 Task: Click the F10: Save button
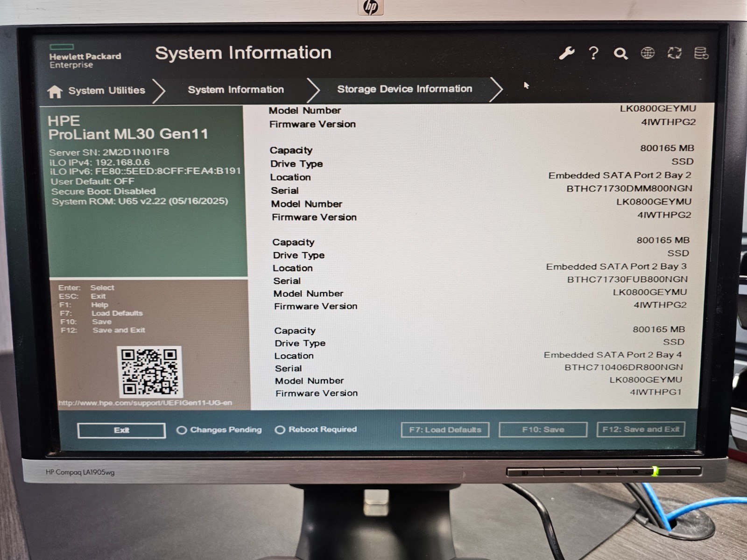click(543, 429)
